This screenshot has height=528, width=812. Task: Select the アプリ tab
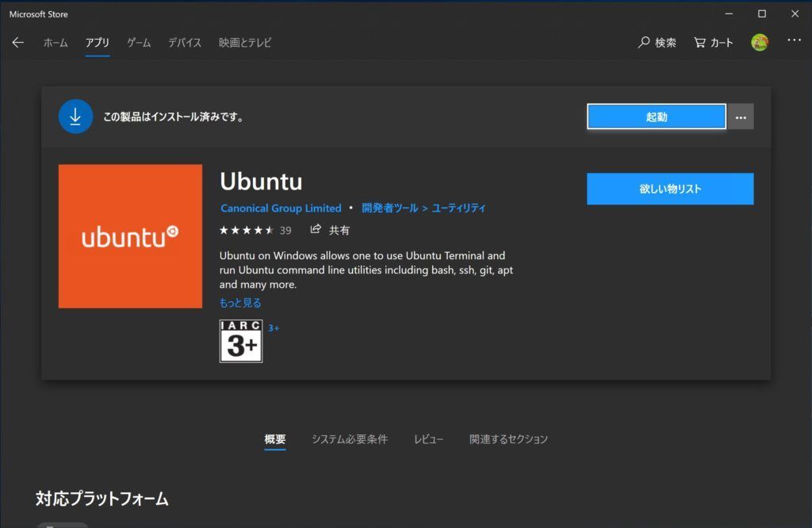[98, 43]
